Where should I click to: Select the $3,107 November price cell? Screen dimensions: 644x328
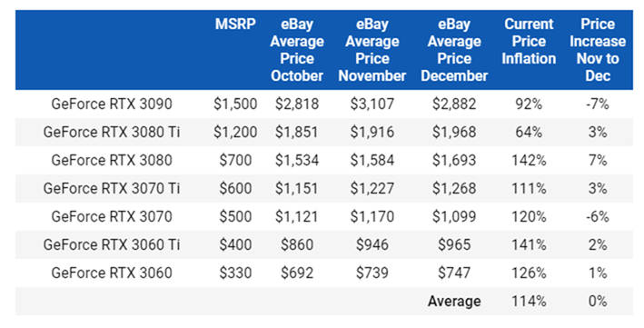[372, 104]
